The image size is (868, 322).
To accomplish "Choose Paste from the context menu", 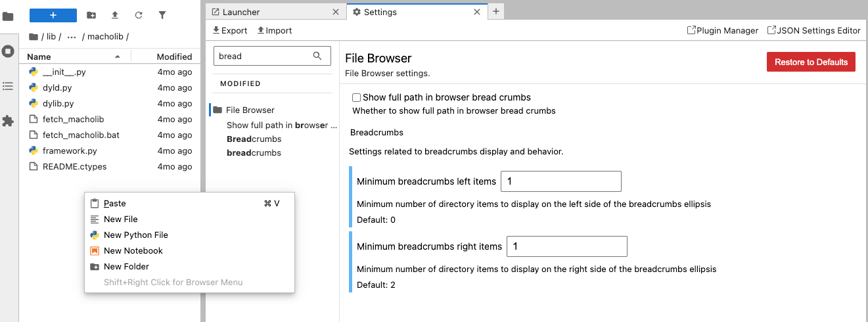I will [189, 204].
